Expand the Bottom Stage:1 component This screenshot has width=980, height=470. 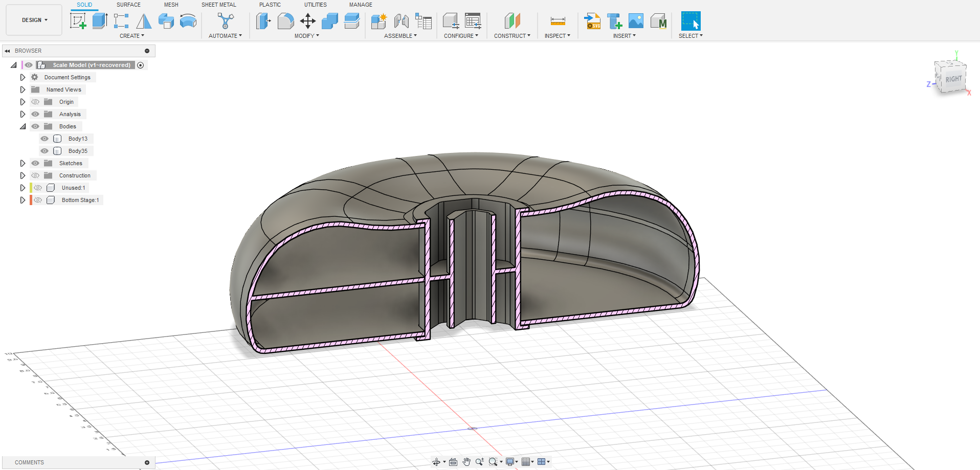[23, 200]
